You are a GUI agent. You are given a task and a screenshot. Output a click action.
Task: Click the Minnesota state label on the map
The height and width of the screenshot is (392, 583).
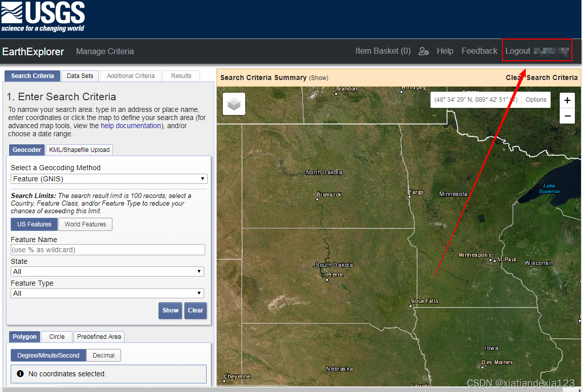tap(453, 194)
